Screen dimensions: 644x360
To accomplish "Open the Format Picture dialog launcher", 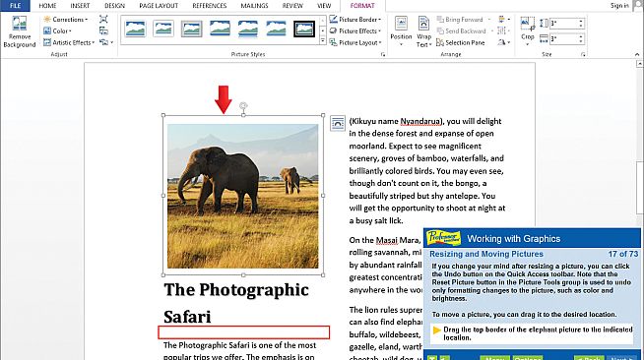I will point(383,54).
